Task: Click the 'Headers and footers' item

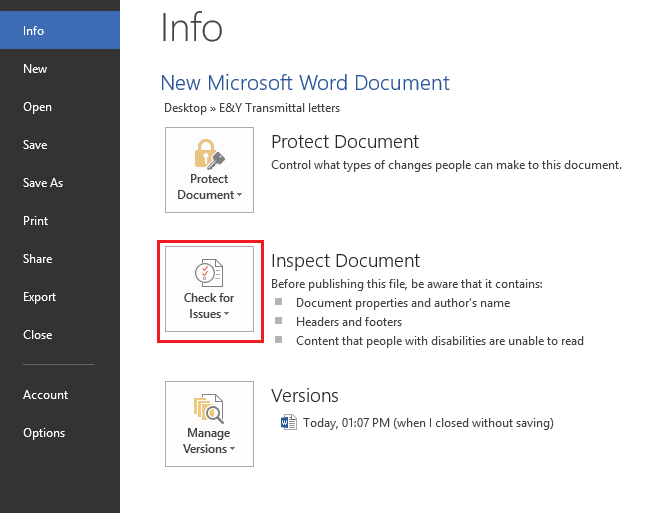Action: [349, 322]
